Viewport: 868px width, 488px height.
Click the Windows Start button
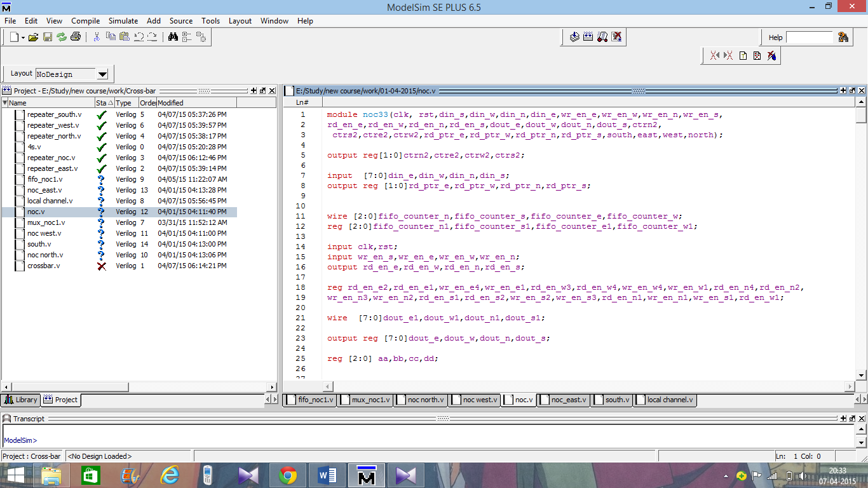point(15,475)
